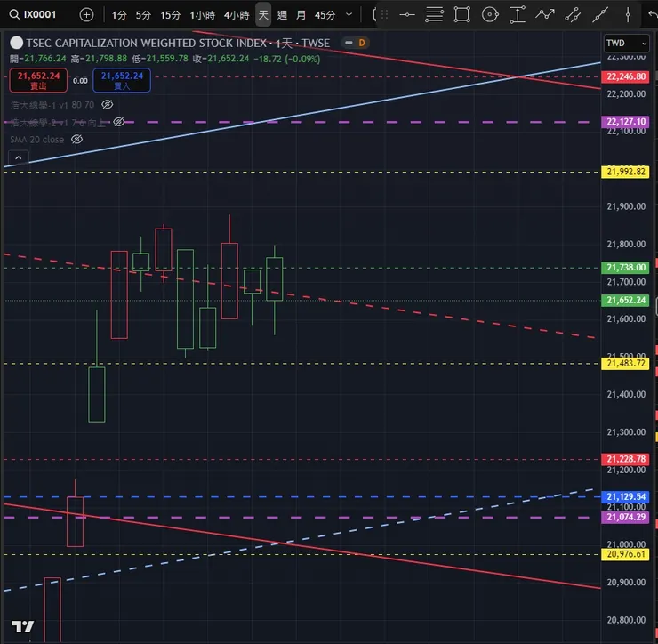Image resolution: width=658 pixels, height=644 pixels.
Task: Select the arrow path drawing tool
Action: [545, 15]
